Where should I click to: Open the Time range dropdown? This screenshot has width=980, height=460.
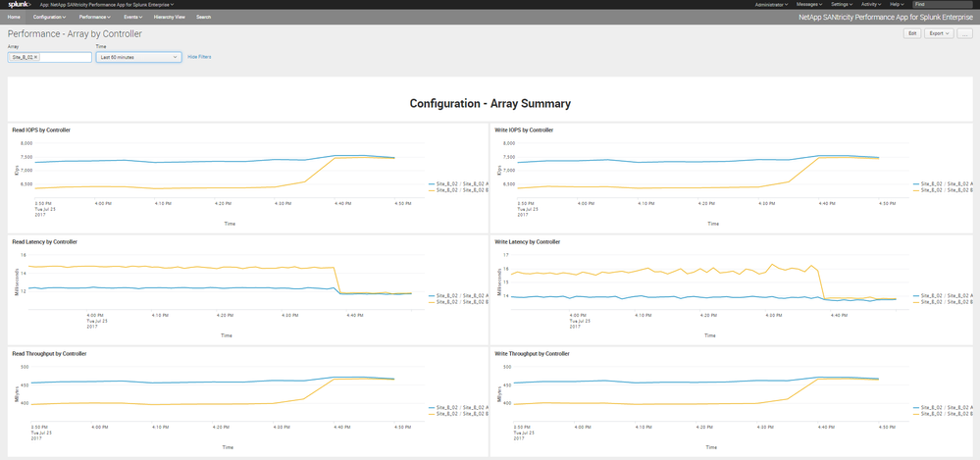[137, 58]
